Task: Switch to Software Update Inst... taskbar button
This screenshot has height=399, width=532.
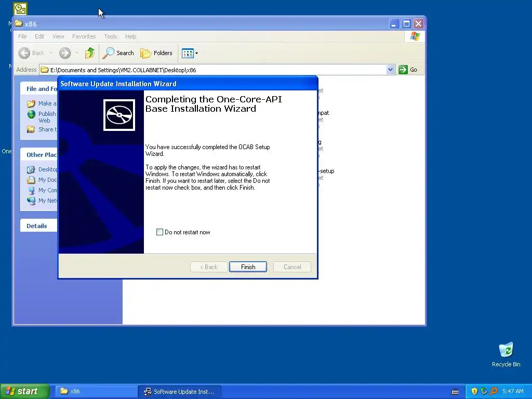Action: tap(180, 392)
